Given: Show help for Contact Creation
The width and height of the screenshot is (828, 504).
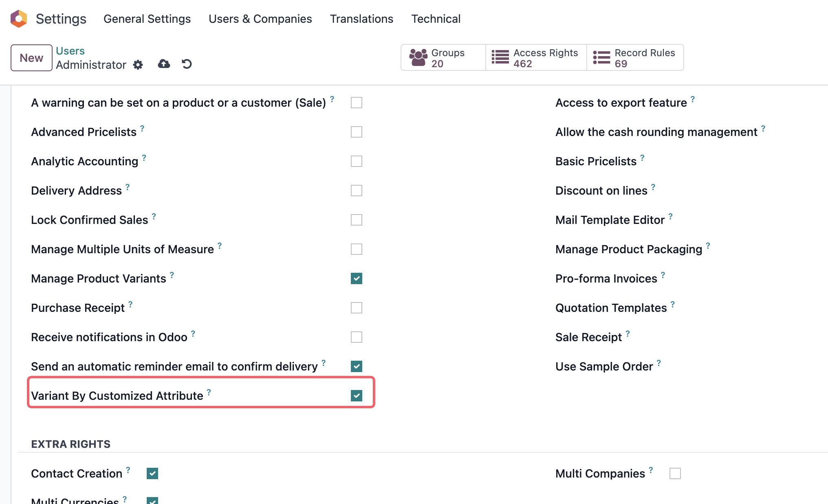Looking at the screenshot, I should 128,470.
